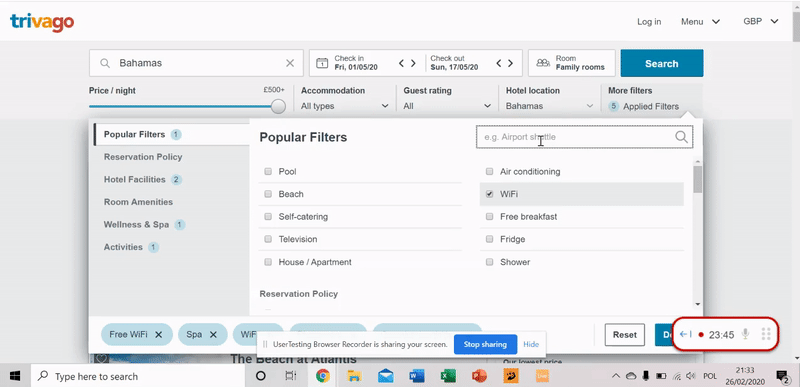This screenshot has height=387, width=800.
Task: Enable the Shower checkbox
Action: [489, 262]
